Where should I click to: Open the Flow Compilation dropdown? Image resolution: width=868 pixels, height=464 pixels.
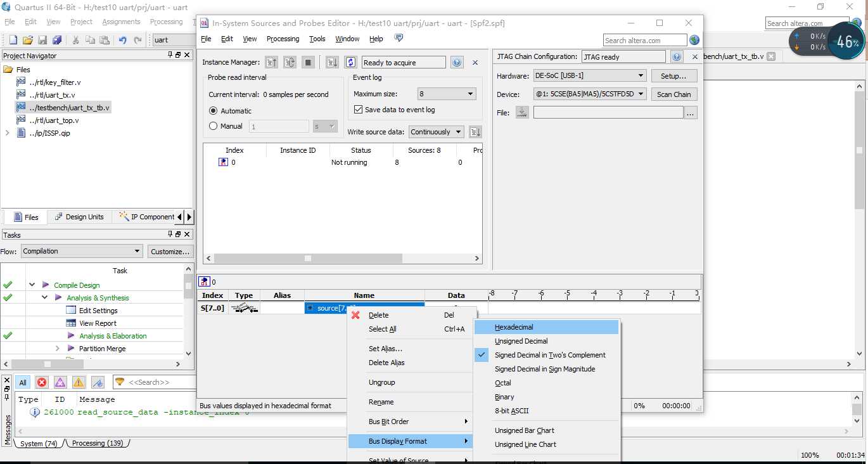(82, 251)
